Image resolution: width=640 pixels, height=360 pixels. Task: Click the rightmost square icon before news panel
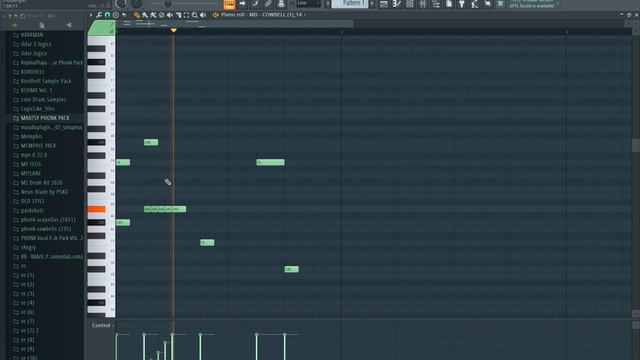click(x=500, y=4)
